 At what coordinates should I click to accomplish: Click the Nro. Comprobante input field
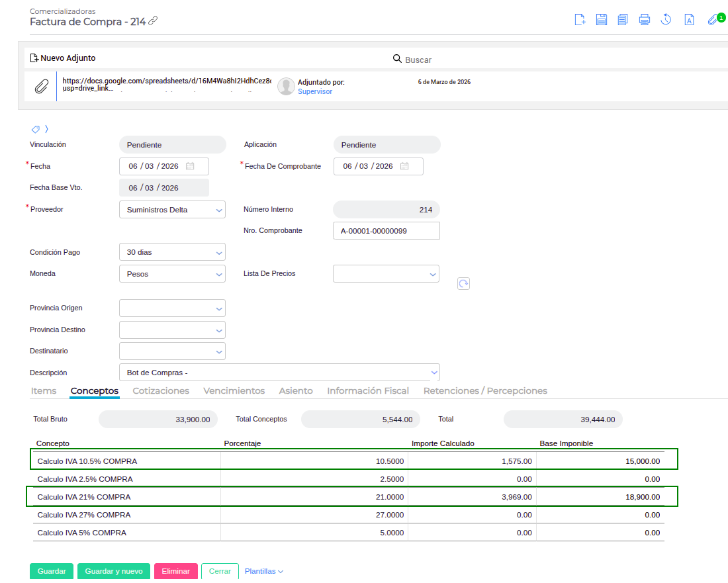pos(386,231)
